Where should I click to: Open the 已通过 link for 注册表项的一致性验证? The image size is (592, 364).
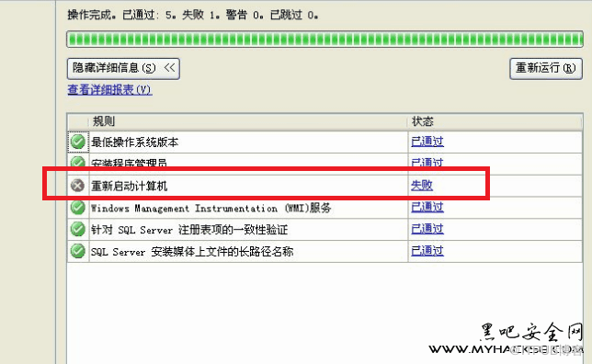point(427,229)
